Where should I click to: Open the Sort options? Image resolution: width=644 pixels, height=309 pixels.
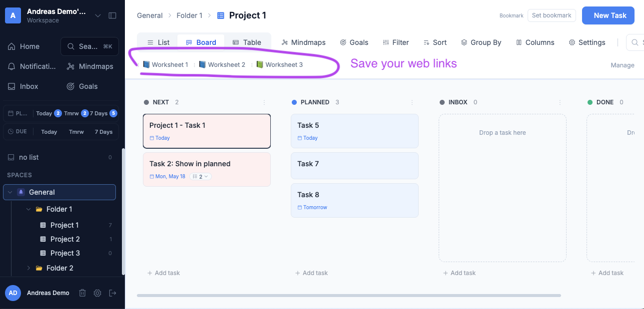pyautogui.click(x=435, y=42)
